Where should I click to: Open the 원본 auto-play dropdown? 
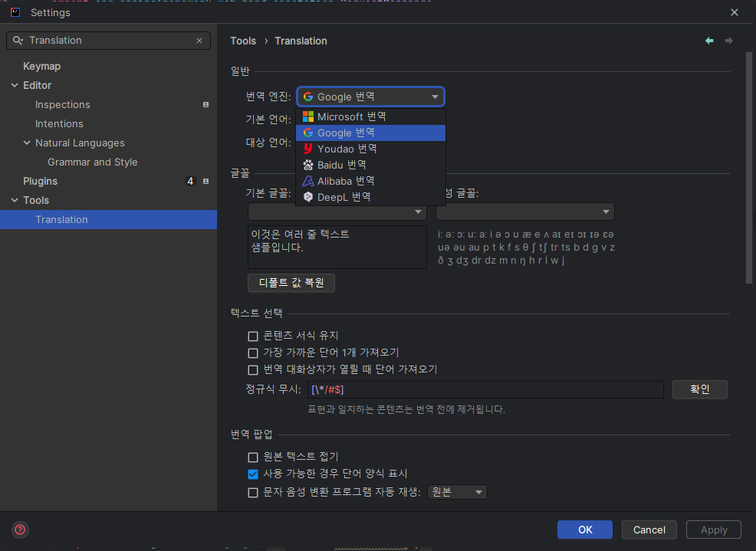(457, 492)
